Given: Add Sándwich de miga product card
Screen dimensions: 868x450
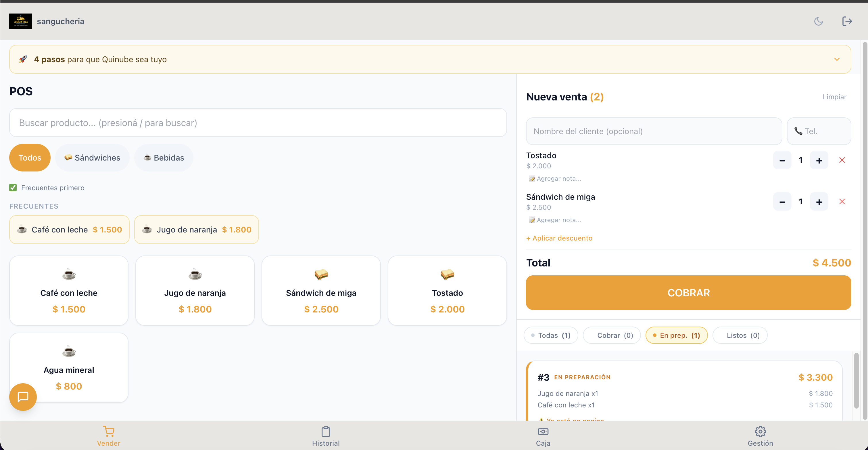Looking at the screenshot, I should (321, 290).
